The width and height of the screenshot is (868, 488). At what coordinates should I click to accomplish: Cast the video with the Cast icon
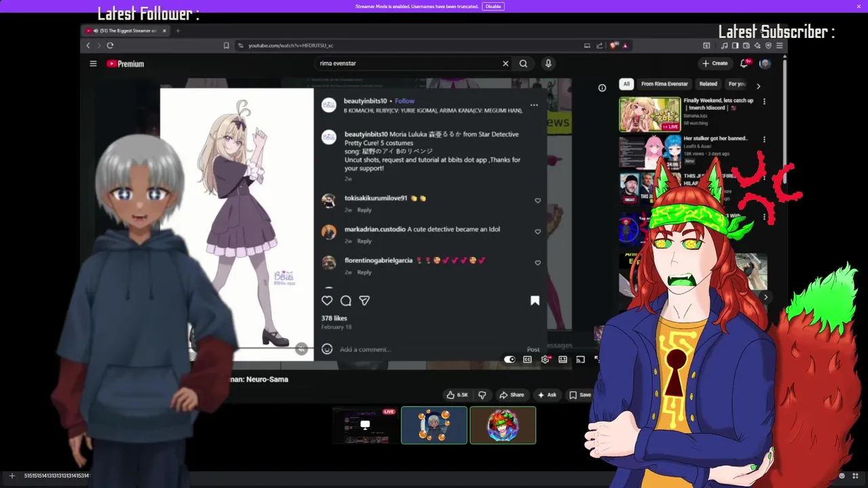tap(580, 359)
